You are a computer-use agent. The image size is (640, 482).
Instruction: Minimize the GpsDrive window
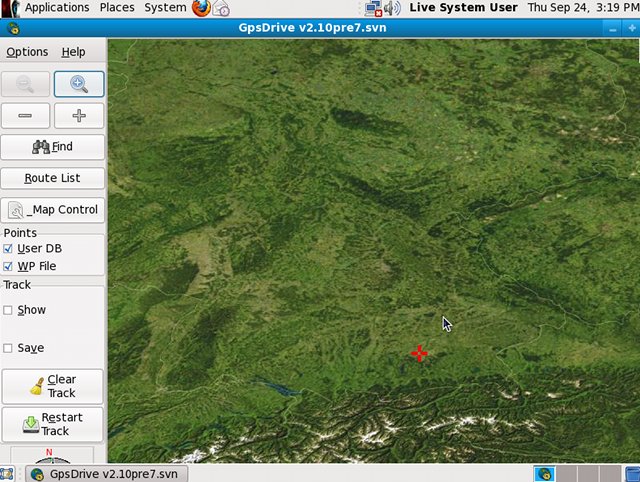[613, 29]
